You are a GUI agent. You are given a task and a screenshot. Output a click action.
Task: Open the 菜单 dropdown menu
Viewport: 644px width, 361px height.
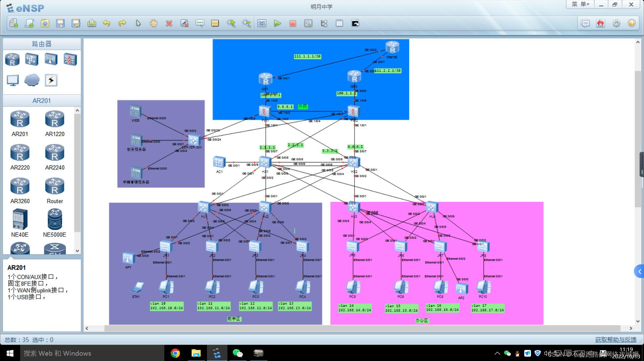click(x=580, y=4)
